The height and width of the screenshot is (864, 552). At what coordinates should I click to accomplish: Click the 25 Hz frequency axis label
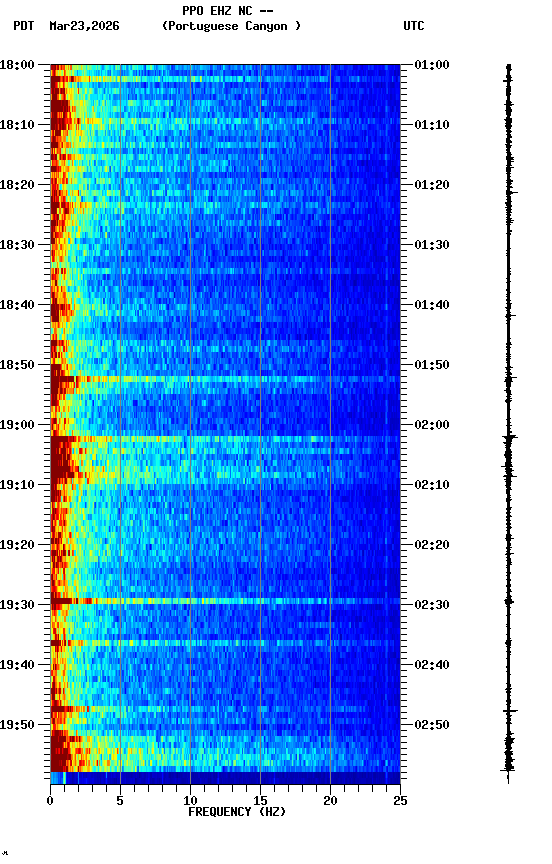coord(400,801)
